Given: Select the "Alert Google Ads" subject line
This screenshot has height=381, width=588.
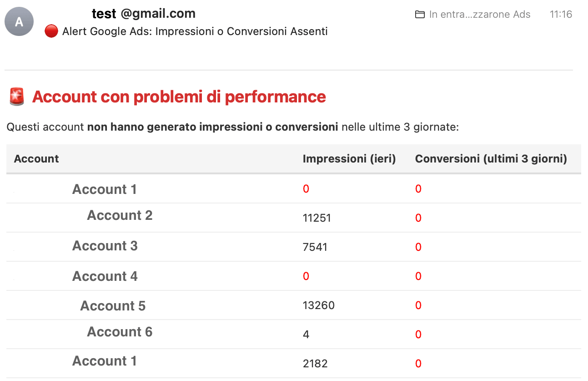Looking at the screenshot, I should [x=195, y=31].
